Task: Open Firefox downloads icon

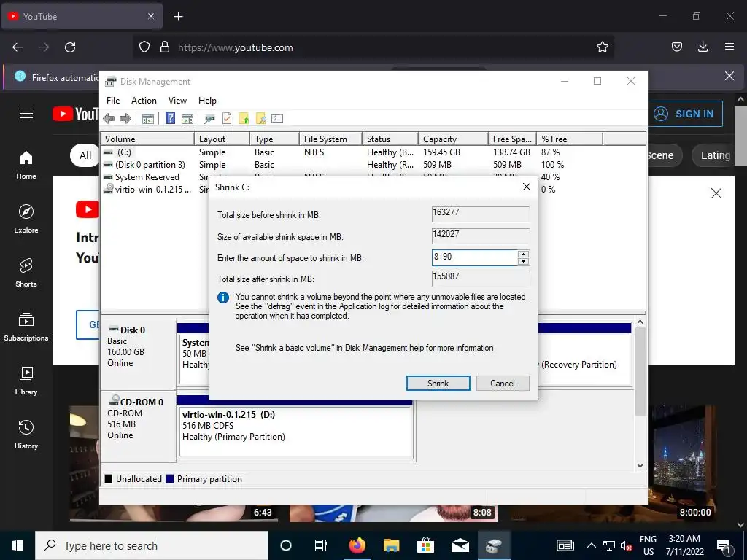Action: [703, 47]
